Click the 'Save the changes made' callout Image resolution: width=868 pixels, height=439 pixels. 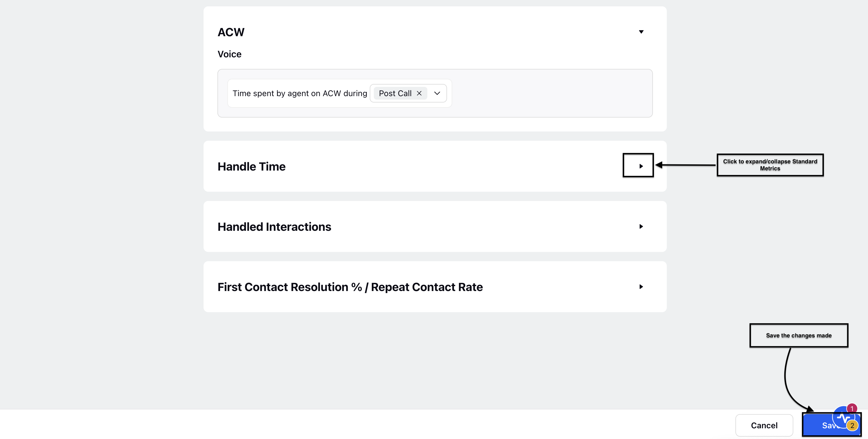tap(799, 335)
